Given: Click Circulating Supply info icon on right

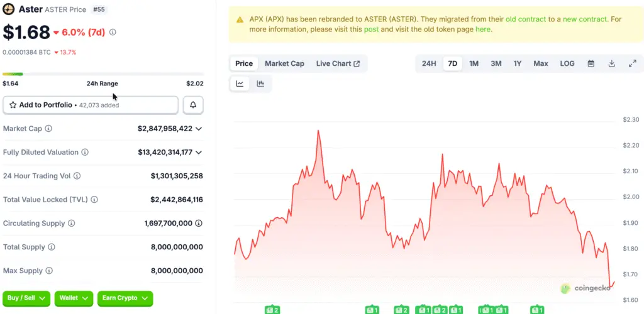Looking at the screenshot, I should tap(199, 224).
